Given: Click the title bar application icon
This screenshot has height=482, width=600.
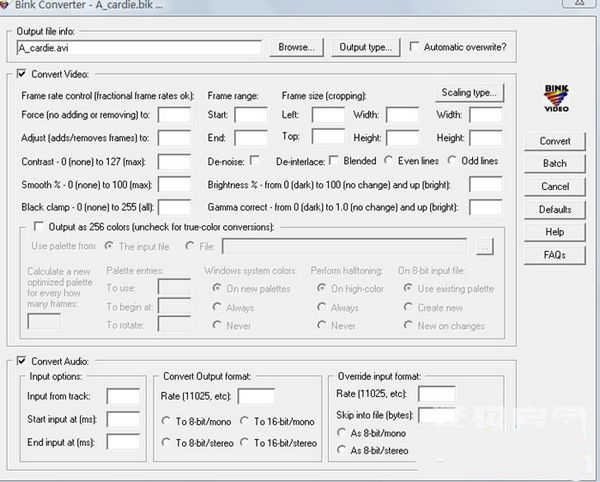Looking at the screenshot, I should click(9, 7).
